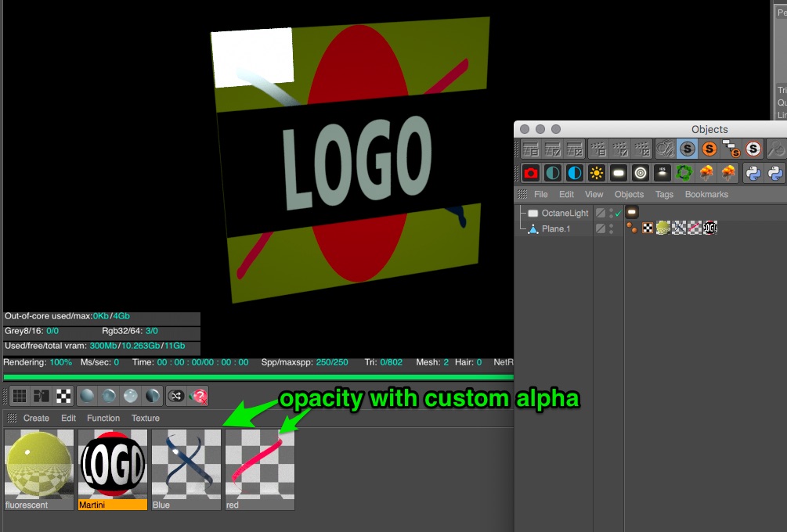Click the hierarchy solo icon with S
Viewport: 787px width, 532px height.
(x=731, y=149)
